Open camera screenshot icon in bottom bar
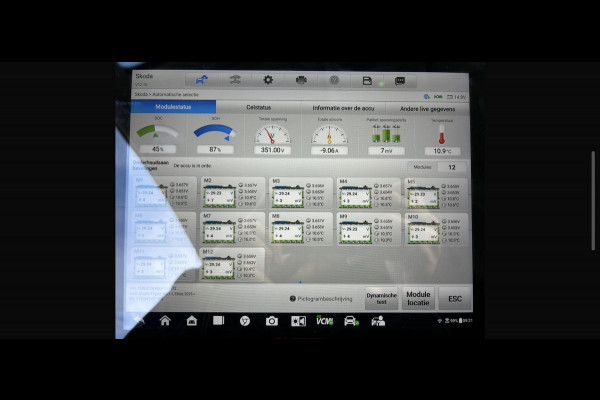Screen dimensions: 600x400 click(271, 321)
